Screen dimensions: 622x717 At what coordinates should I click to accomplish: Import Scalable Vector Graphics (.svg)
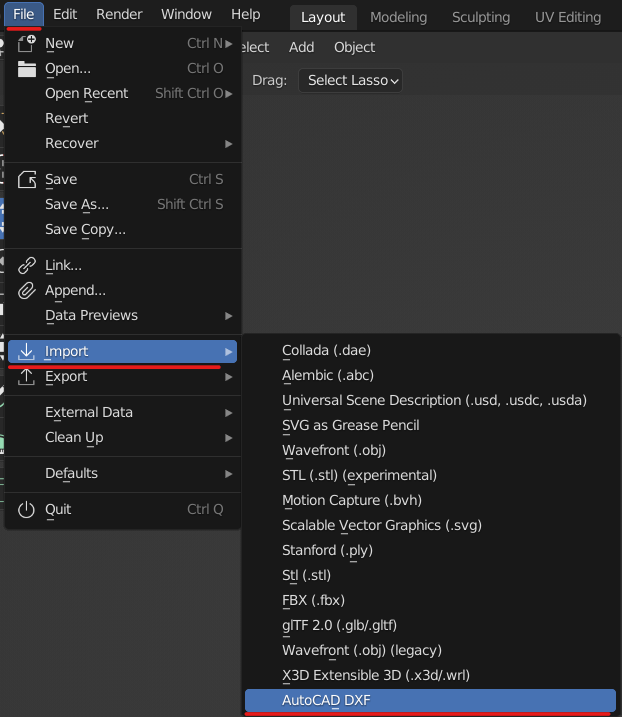[430, 525]
